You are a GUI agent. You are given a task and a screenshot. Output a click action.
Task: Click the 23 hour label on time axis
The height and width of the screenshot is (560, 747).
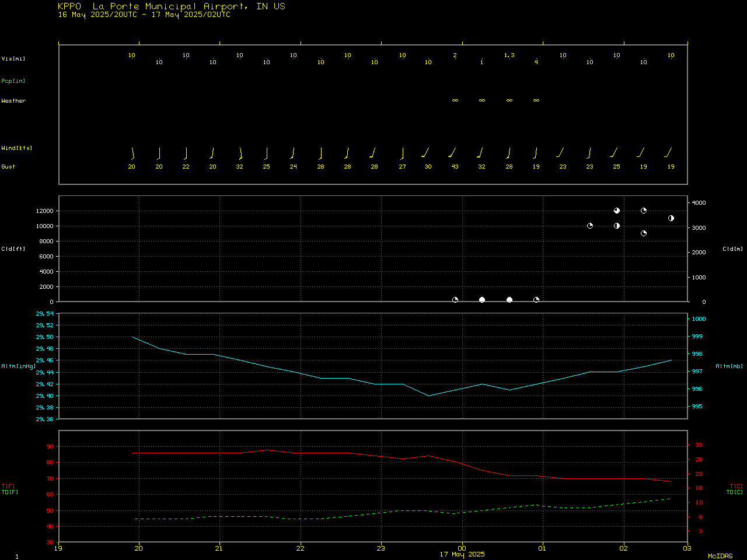point(381,548)
